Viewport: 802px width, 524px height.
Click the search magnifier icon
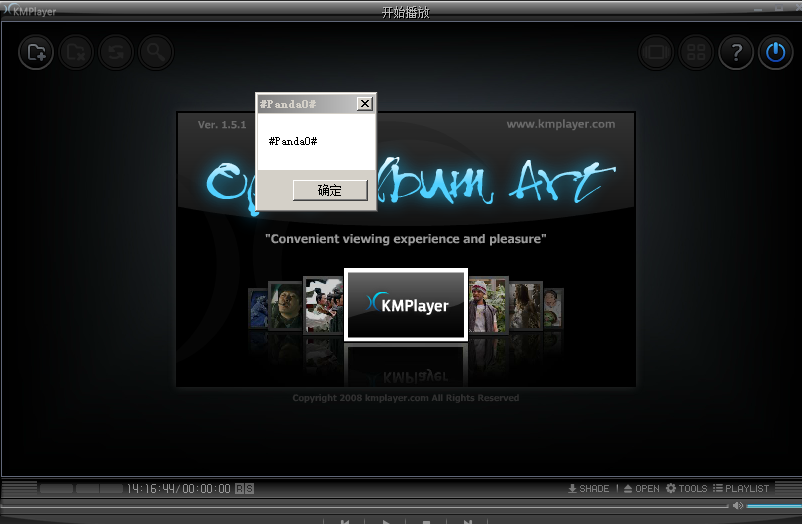tap(156, 52)
